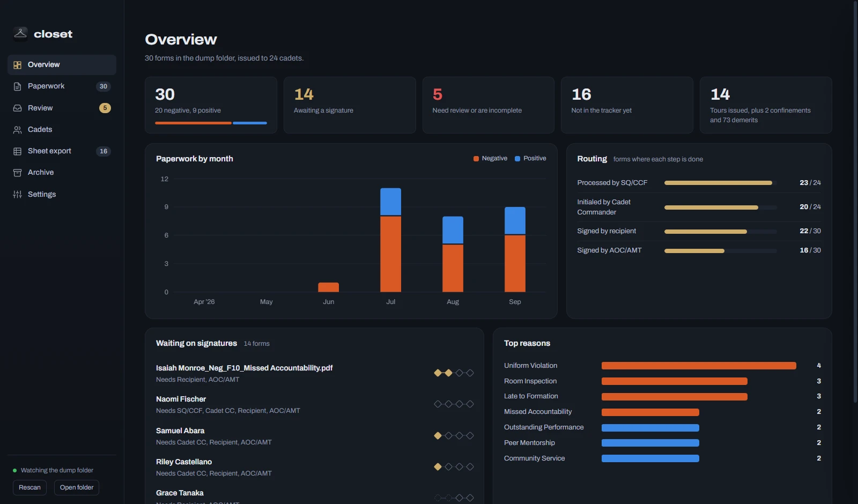Click the Open folder button

coord(77,487)
